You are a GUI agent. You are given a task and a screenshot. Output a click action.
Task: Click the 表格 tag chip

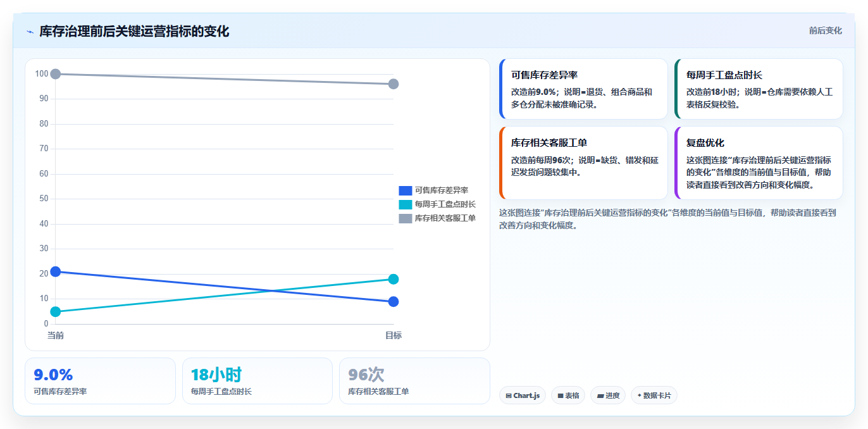tap(568, 395)
